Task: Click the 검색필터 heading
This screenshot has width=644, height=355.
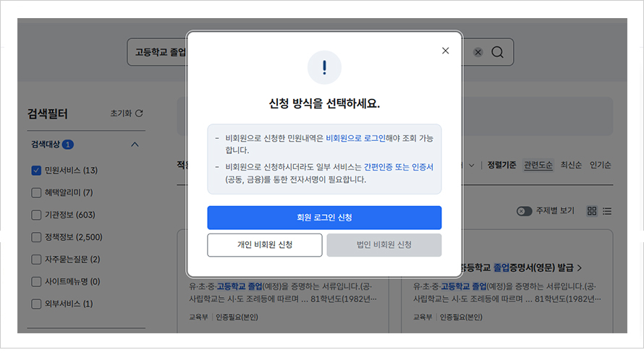Action: (x=47, y=114)
